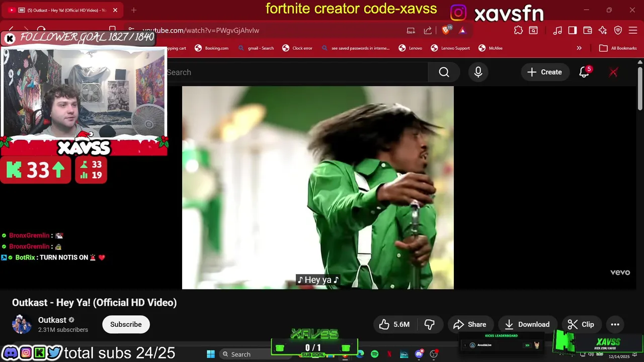Viewport: 644px width, 362px height.
Task: Open Discord from the taskbar
Action: (x=419, y=354)
